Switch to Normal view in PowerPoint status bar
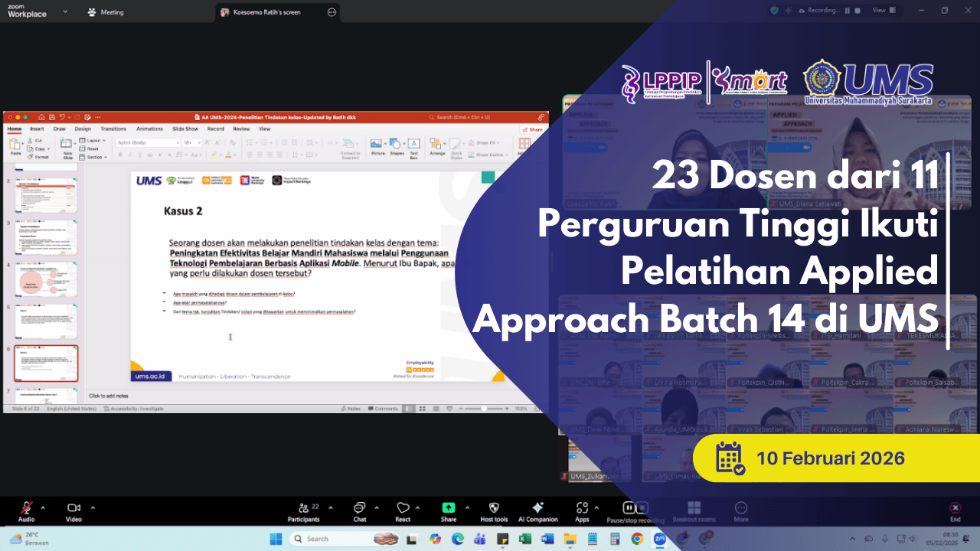The height and width of the screenshot is (551, 980). (x=410, y=409)
